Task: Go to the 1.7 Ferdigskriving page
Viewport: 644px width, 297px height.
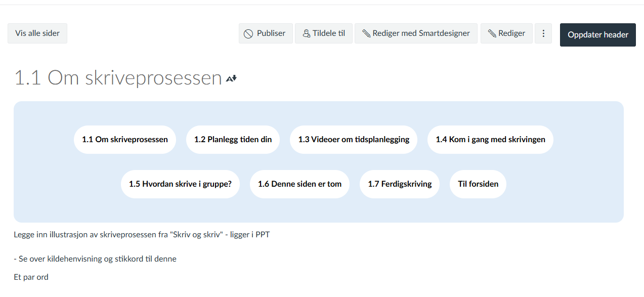Action: coord(400,184)
